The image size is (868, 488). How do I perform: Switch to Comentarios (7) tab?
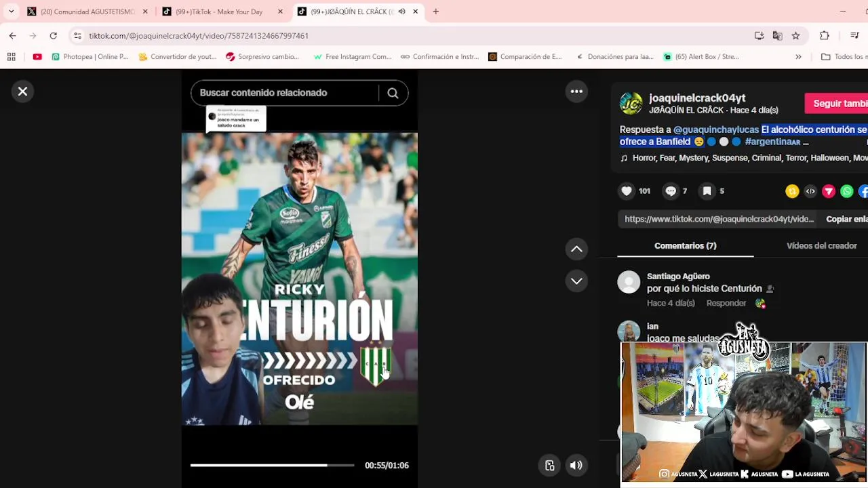point(685,245)
